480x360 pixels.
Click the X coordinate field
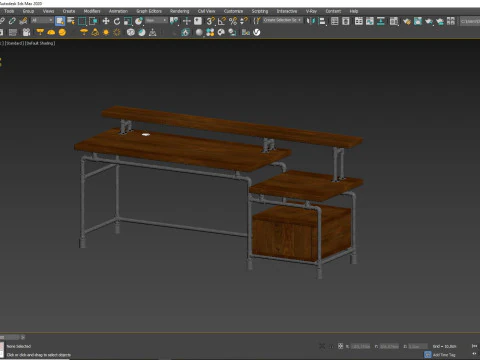pos(360,346)
